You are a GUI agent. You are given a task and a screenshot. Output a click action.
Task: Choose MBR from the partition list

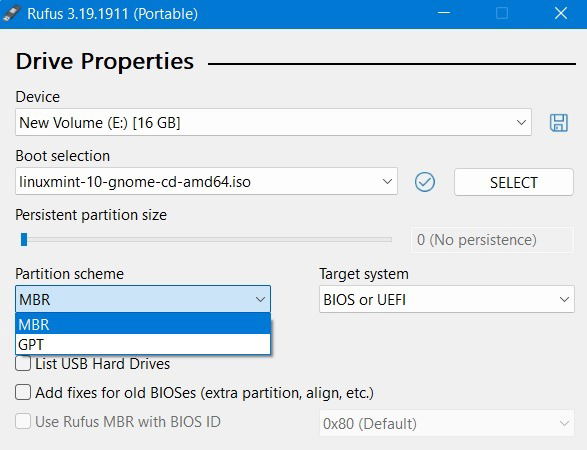point(143,323)
